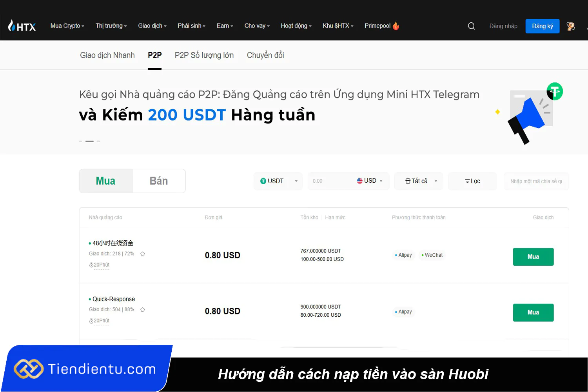Click the US flag currency icon
This screenshot has width=588, height=392.
coord(360,181)
